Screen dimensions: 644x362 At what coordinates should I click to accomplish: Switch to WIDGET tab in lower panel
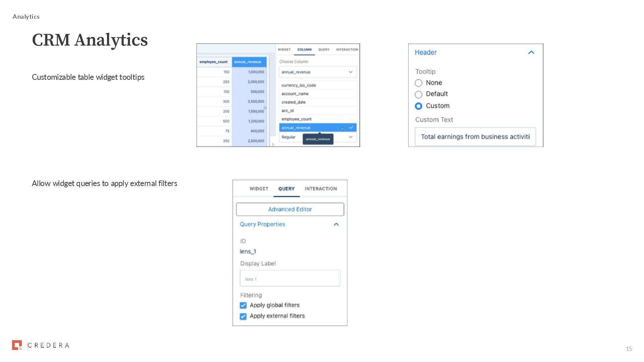(259, 189)
